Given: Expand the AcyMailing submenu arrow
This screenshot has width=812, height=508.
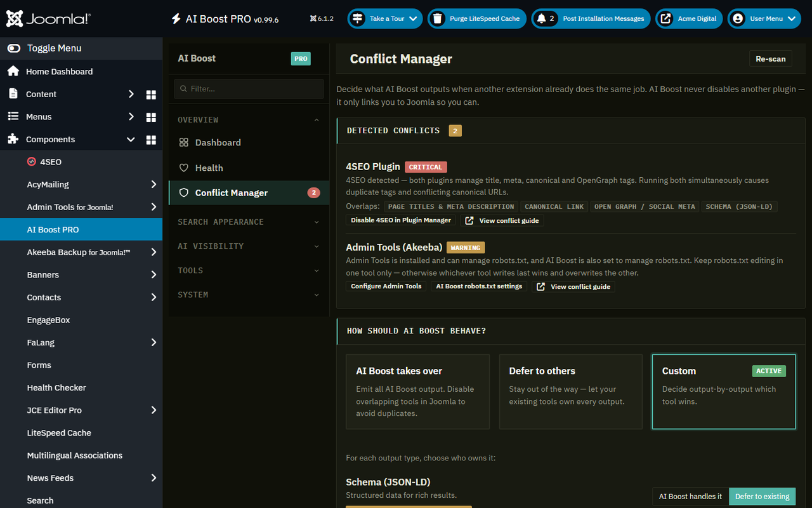Looking at the screenshot, I should pos(154,185).
